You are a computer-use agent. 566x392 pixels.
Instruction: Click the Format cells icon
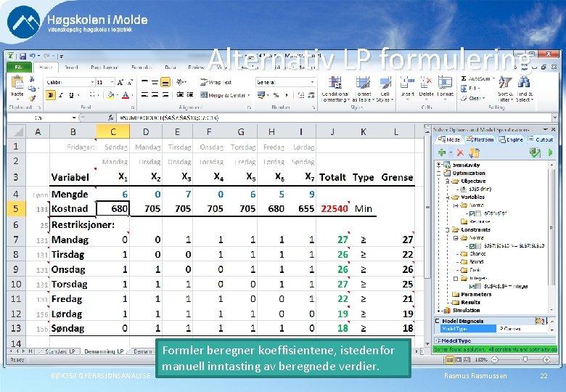pyautogui.click(x=445, y=83)
